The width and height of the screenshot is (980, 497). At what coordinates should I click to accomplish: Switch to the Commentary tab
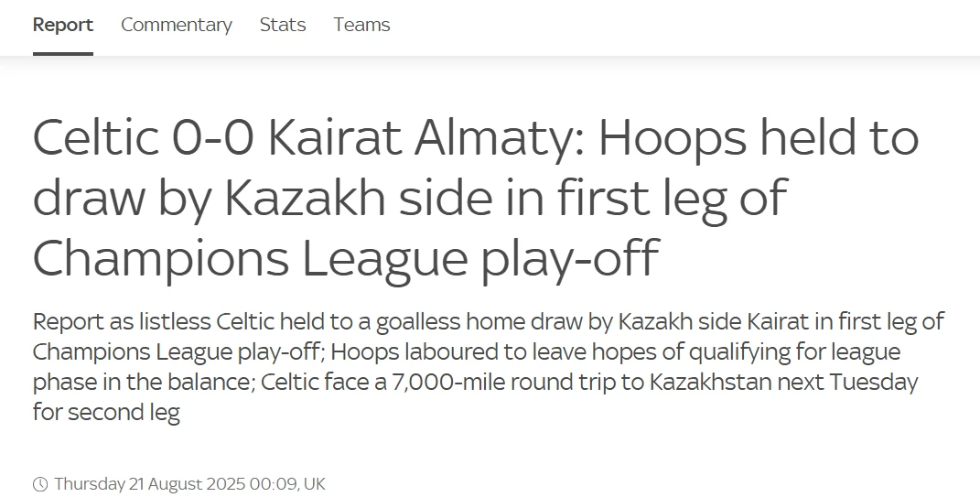click(177, 25)
